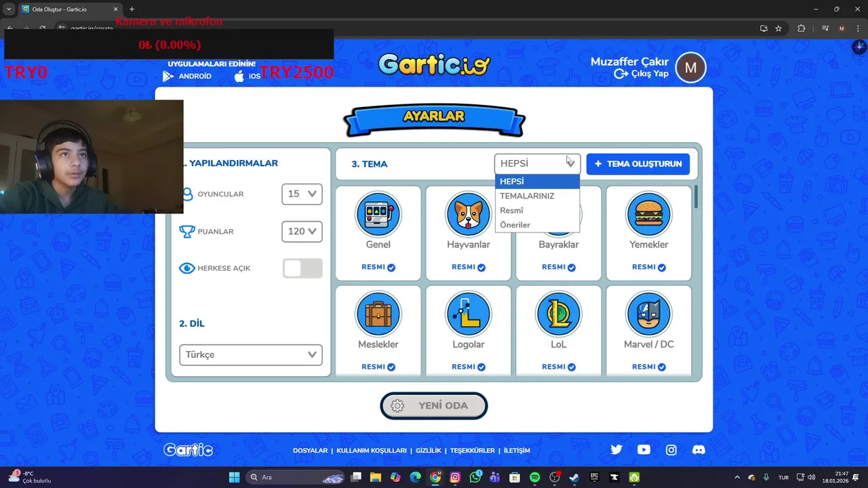Open a new browser tab

[132, 9]
